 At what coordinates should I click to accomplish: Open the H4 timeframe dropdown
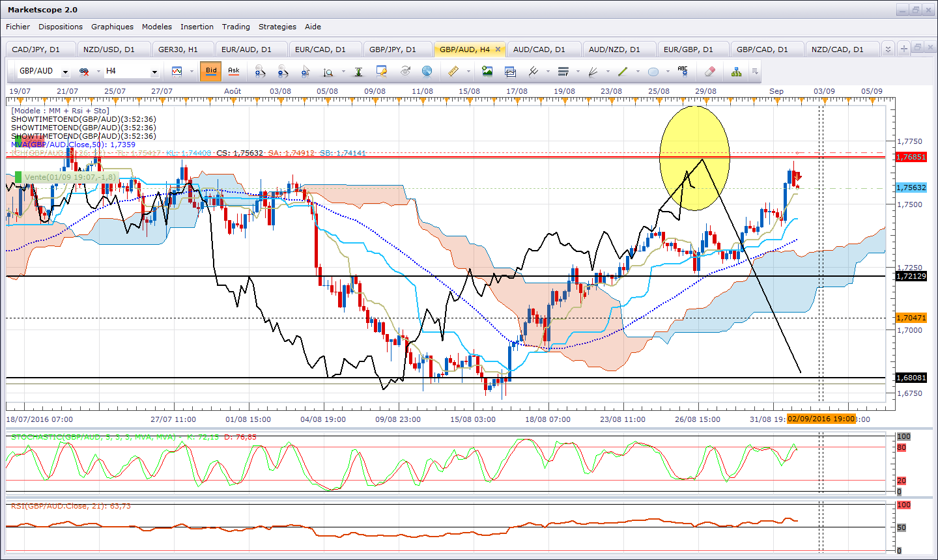(x=154, y=72)
